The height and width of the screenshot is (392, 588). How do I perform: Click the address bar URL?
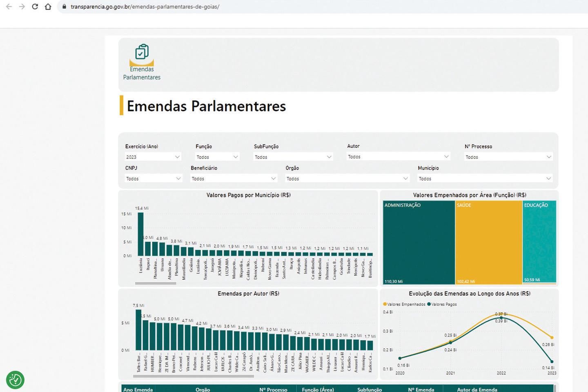[145, 7]
